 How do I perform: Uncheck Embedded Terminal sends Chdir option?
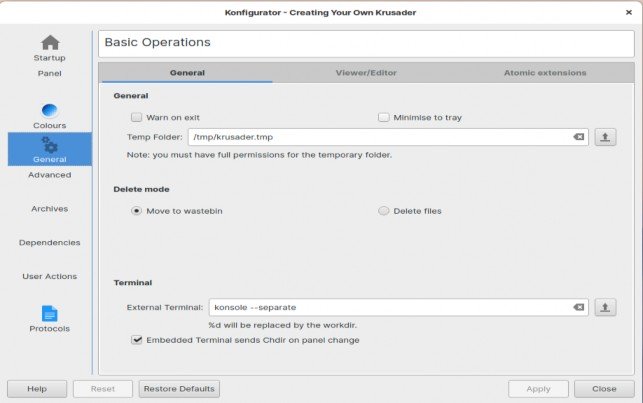click(x=137, y=340)
